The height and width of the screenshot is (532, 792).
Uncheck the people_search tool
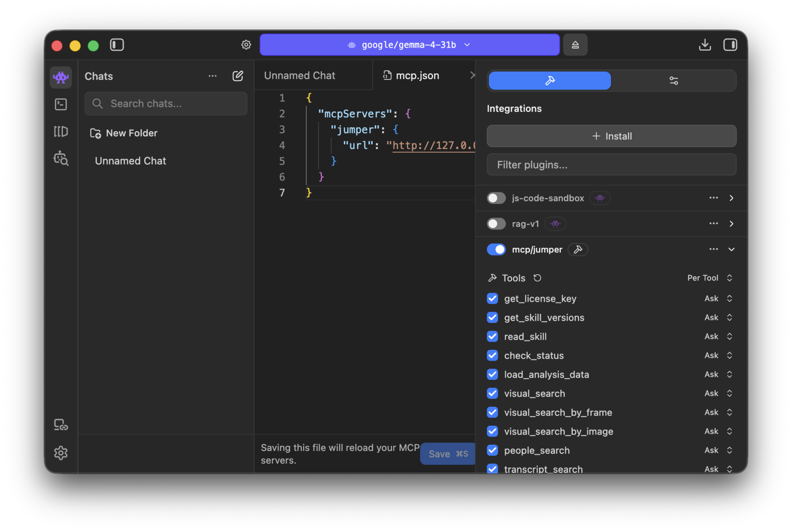[492, 450]
